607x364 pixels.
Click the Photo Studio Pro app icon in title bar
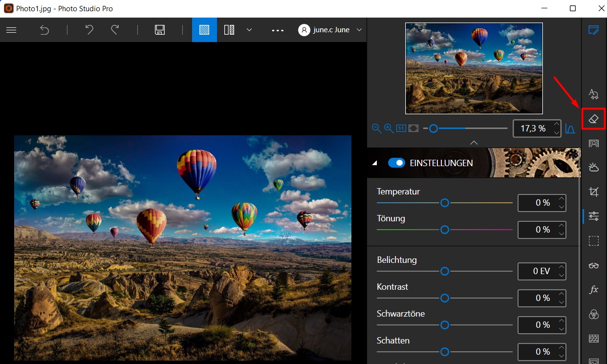click(8, 8)
